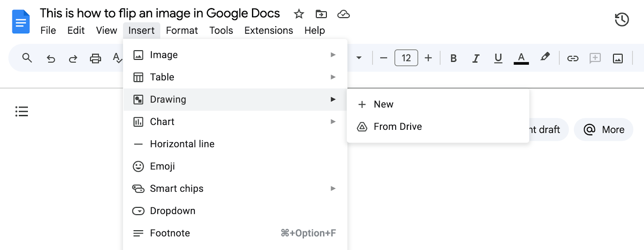This screenshot has width=644, height=250.
Task: Open the font dropdown arrow
Action: click(x=359, y=58)
